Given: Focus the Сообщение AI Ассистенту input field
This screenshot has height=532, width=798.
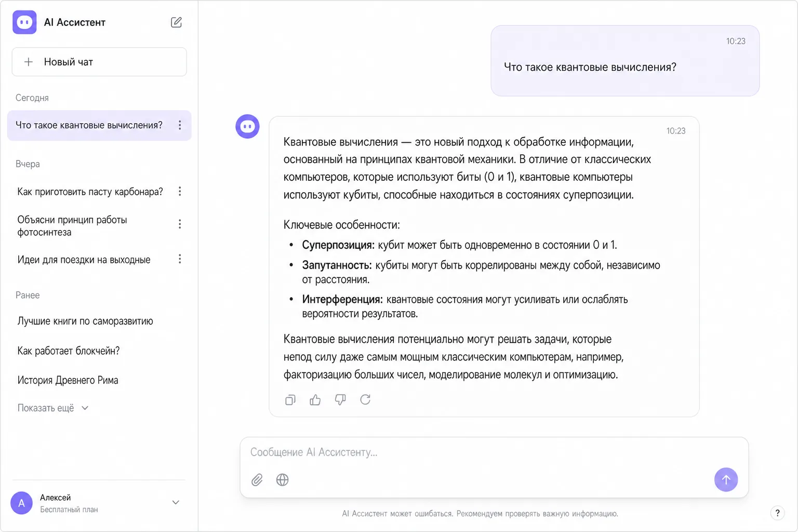Looking at the screenshot, I should point(494,453).
